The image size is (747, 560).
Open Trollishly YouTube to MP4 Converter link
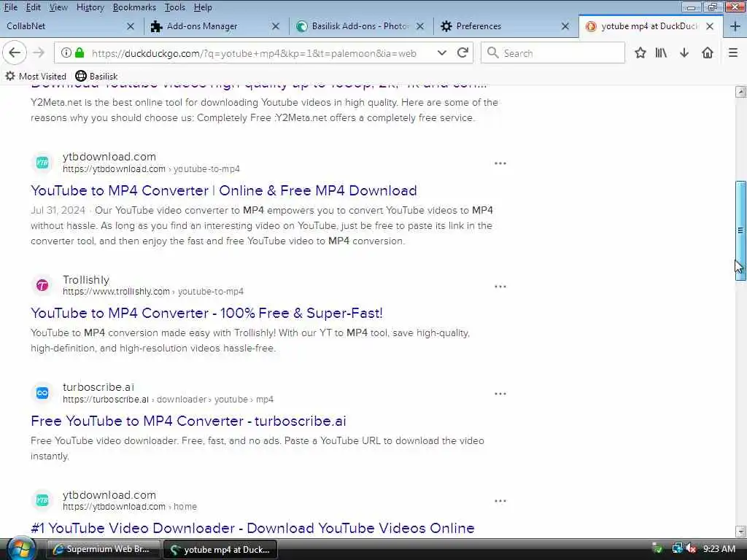206,313
